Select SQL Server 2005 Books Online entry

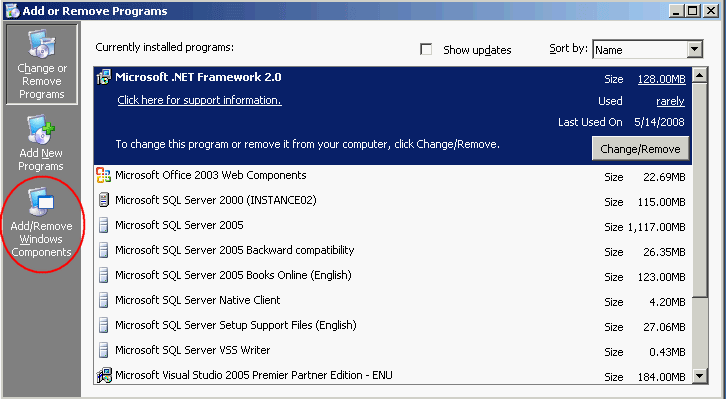pos(393,275)
